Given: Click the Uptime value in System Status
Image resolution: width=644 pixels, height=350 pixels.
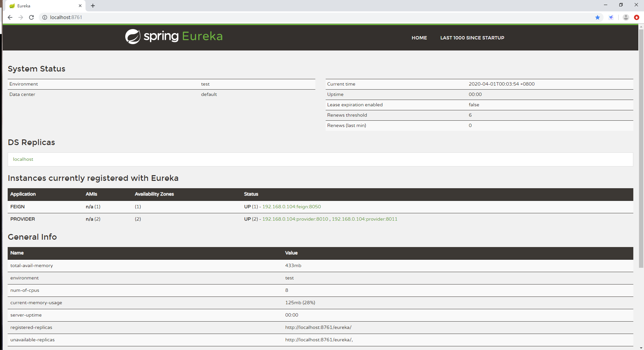Looking at the screenshot, I should pos(475,94).
